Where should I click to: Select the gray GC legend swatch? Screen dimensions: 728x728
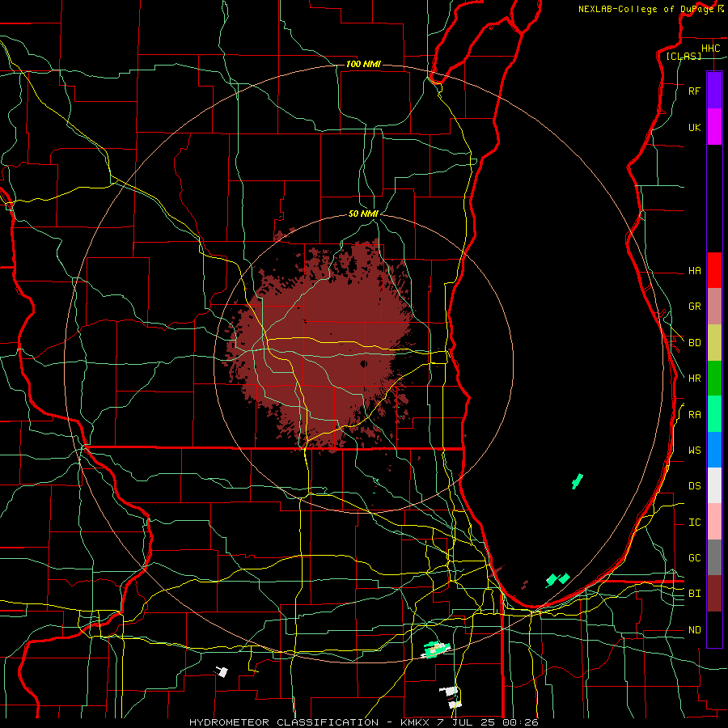pos(714,557)
